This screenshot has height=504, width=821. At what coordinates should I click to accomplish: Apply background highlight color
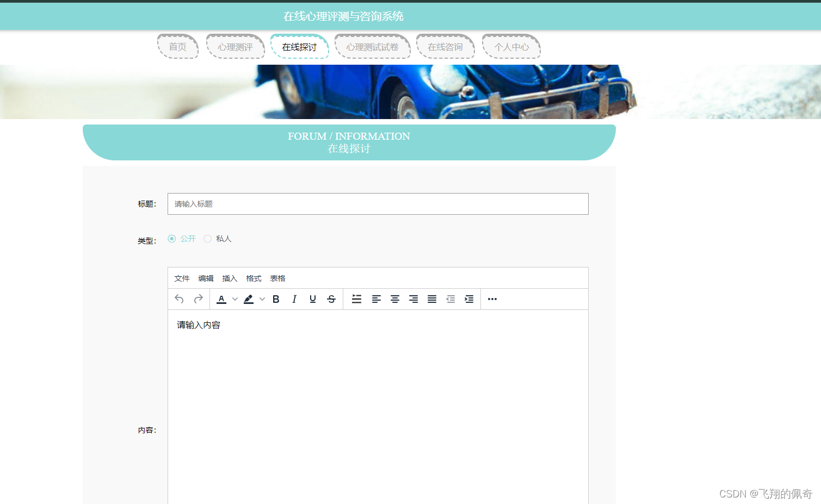pos(249,299)
